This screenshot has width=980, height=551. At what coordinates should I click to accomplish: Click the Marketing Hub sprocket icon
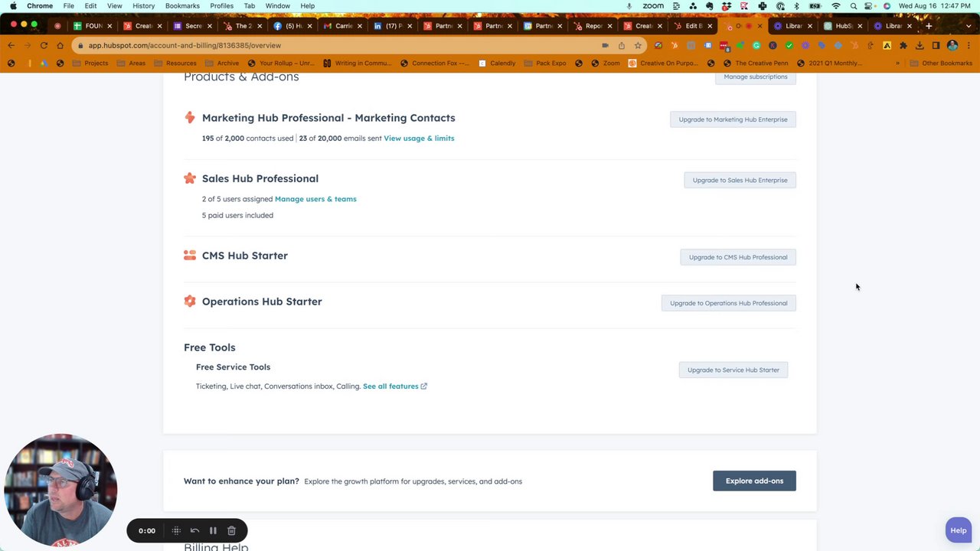(x=189, y=117)
